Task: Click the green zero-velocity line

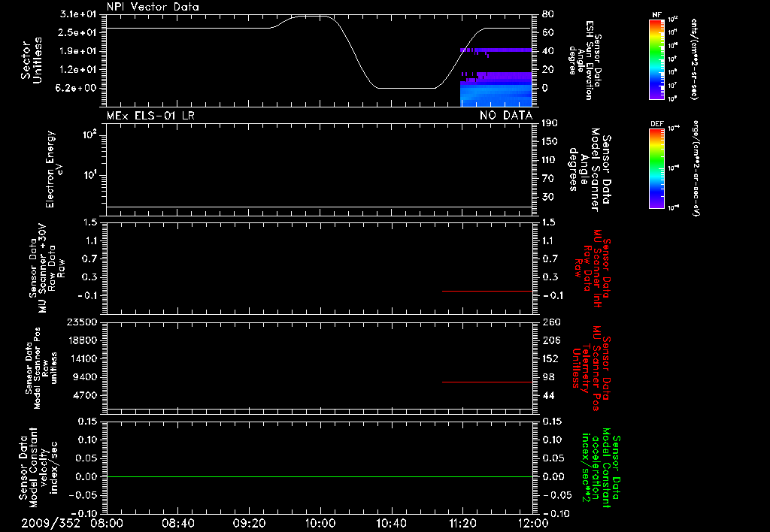Action: tap(320, 476)
